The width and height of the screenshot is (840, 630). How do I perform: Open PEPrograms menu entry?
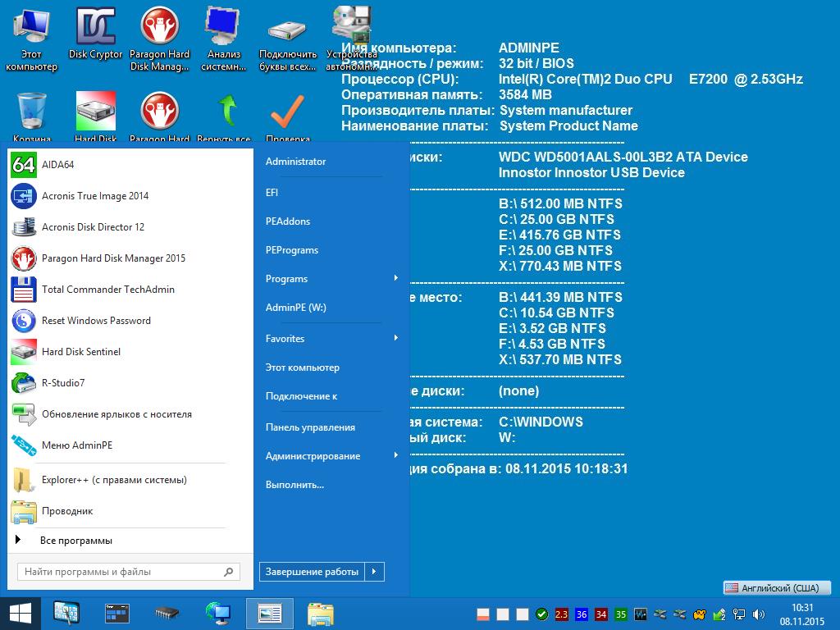[292, 250]
